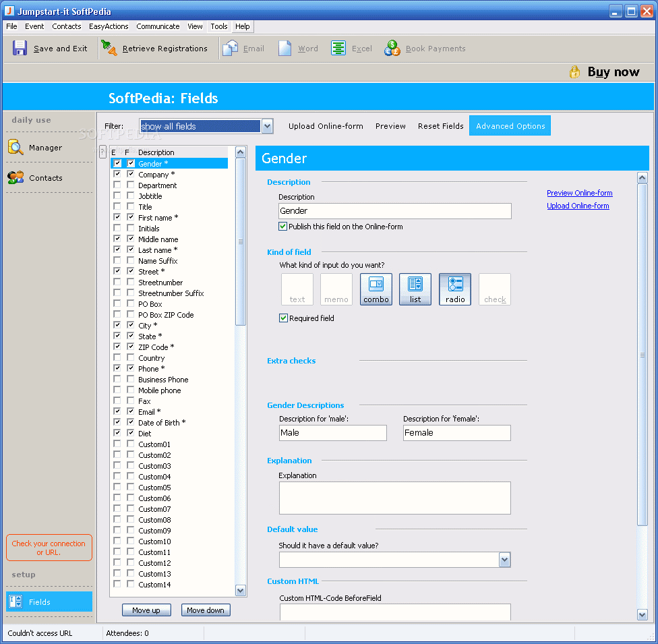Click the Description text field
658x644 pixels.
point(395,211)
